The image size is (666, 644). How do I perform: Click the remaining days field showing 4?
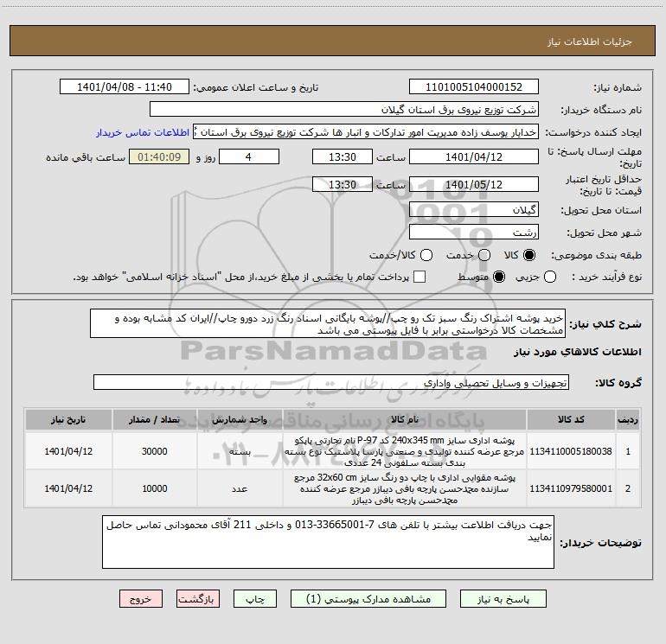(x=249, y=156)
